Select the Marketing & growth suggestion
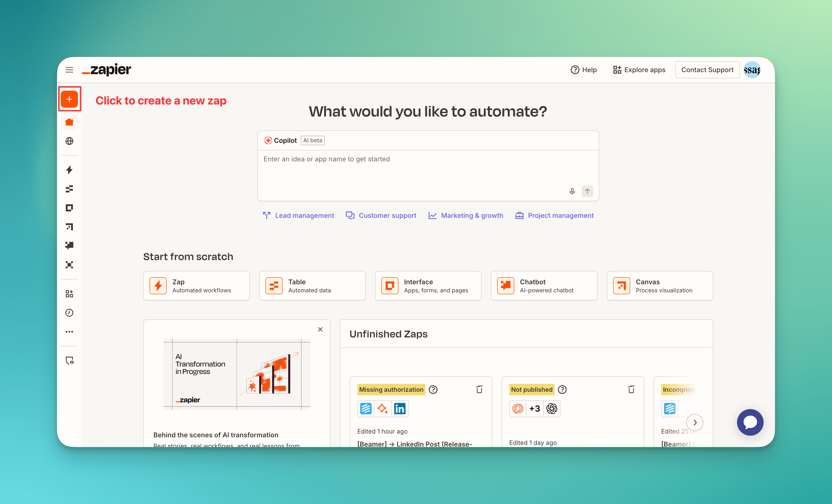This screenshot has width=832, height=504. [x=466, y=215]
